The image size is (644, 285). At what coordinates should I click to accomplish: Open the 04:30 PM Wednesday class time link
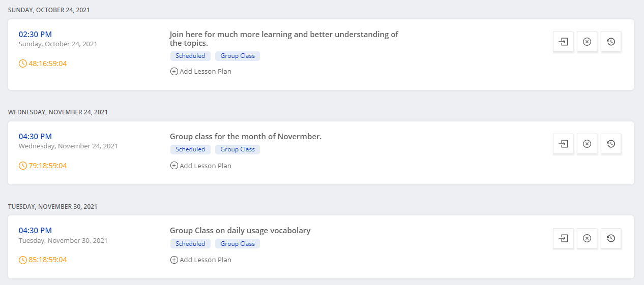(x=35, y=137)
